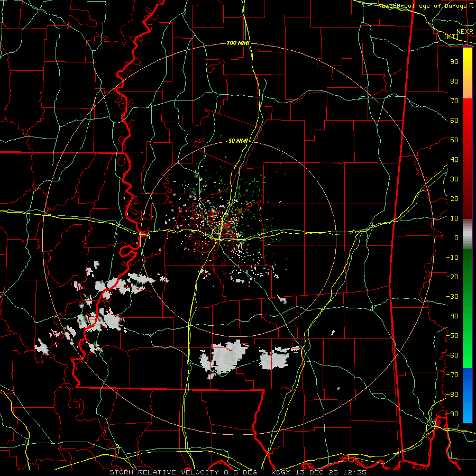Click the NEXLAB-College of DuPage title text

point(422,6)
